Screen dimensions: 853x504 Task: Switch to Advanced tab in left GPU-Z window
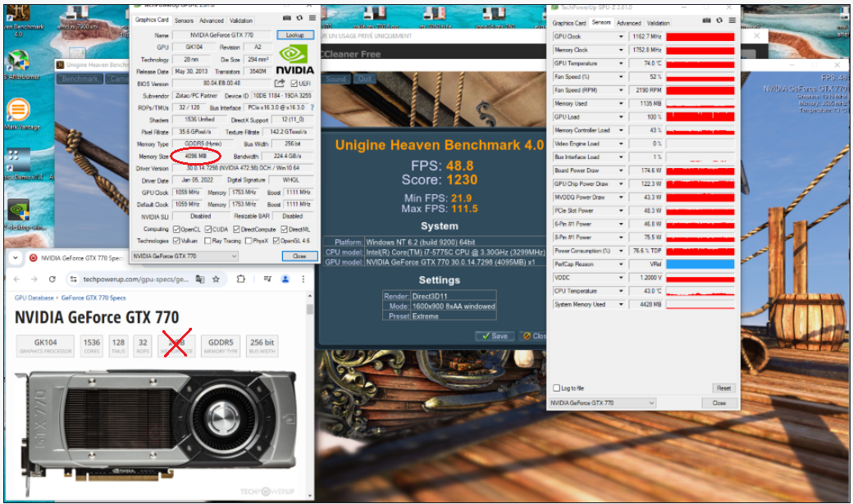211,20
